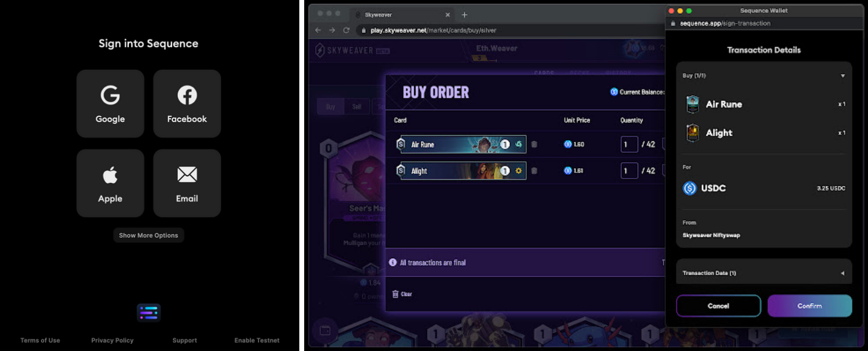Delete Air Rune from buy order
Image resolution: width=868 pixels, height=351 pixels.
pos(534,144)
